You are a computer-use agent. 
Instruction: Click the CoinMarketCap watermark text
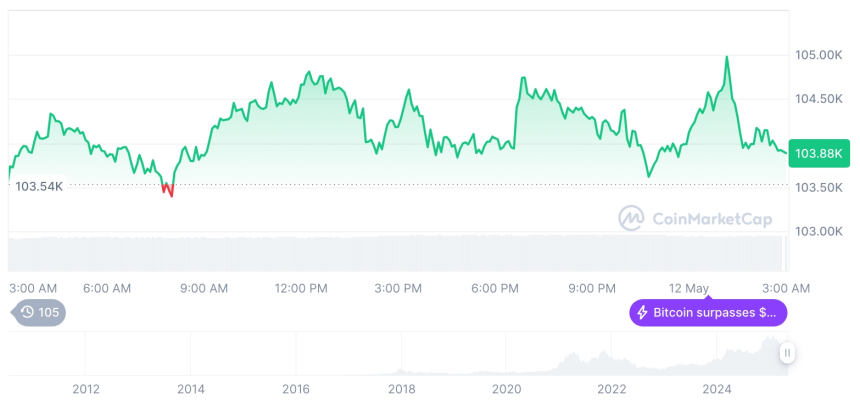pyautogui.click(x=712, y=218)
